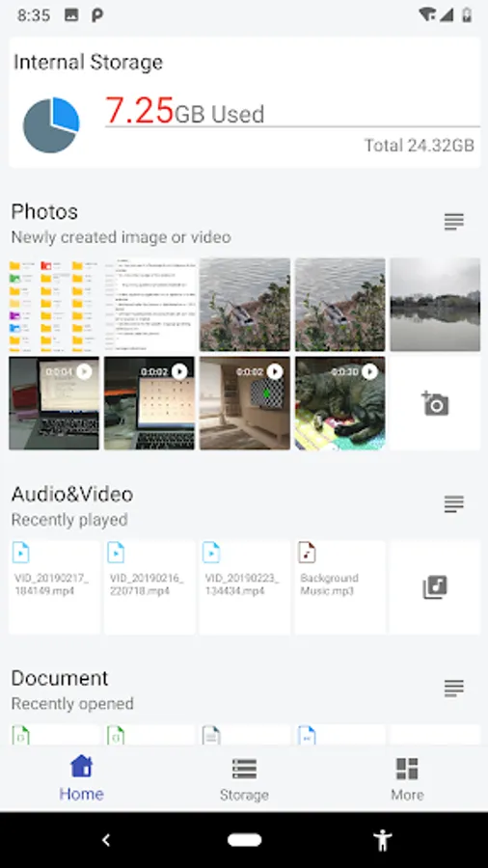
Task: Tap the image notification icon in status bar
Action: point(71,15)
